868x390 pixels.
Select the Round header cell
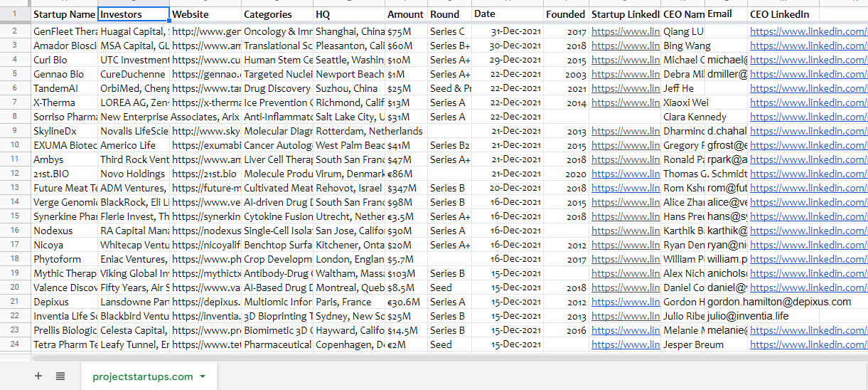point(450,14)
